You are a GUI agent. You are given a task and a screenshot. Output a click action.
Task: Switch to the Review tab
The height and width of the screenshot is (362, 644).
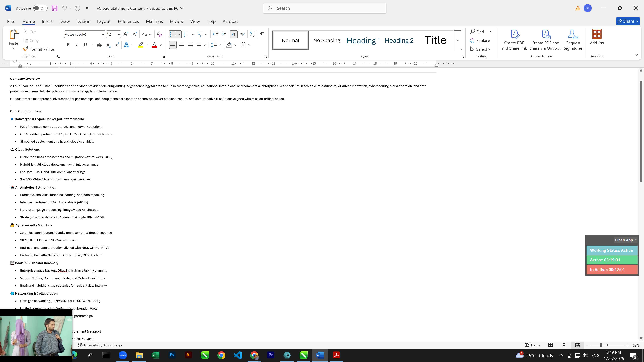click(x=176, y=21)
